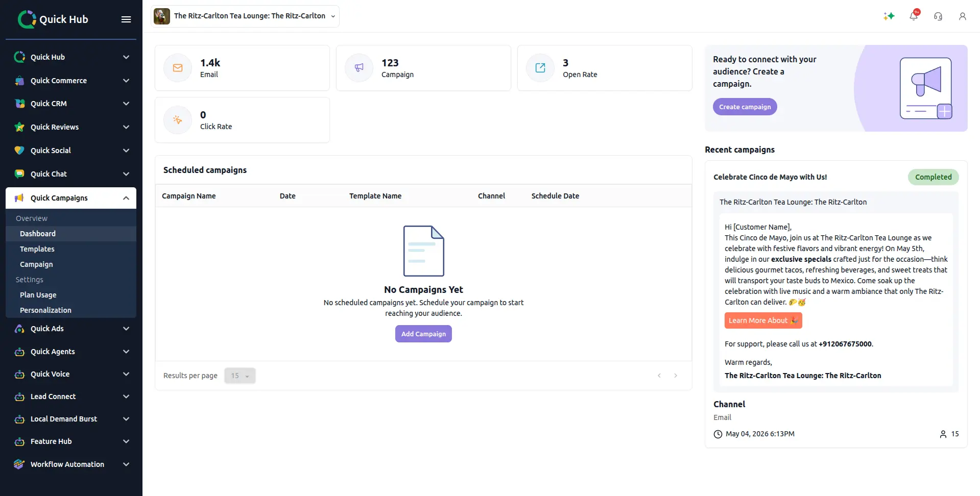Click the Template Name column header
The width and height of the screenshot is (980, 496).
375,196
